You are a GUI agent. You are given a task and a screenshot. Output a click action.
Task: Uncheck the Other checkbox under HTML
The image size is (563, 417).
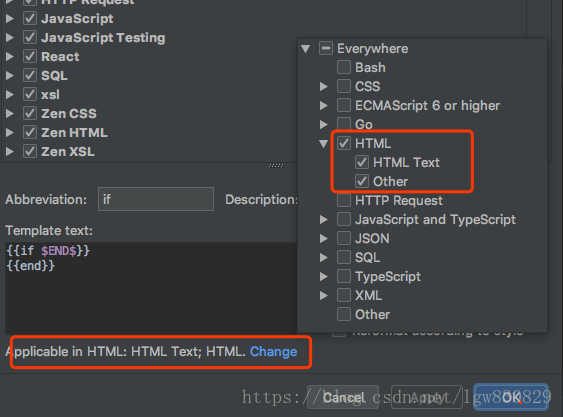(362, 181)
